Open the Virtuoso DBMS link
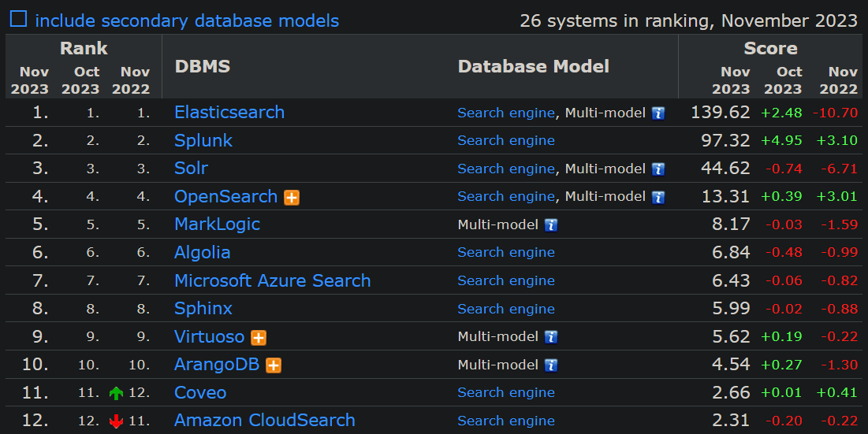 [209, 336]
